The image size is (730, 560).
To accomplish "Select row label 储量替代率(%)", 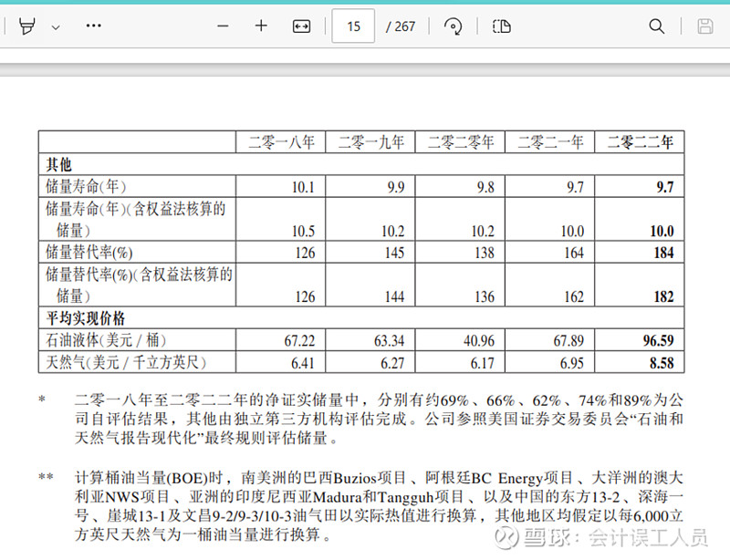I will click(x=89, y=253).
